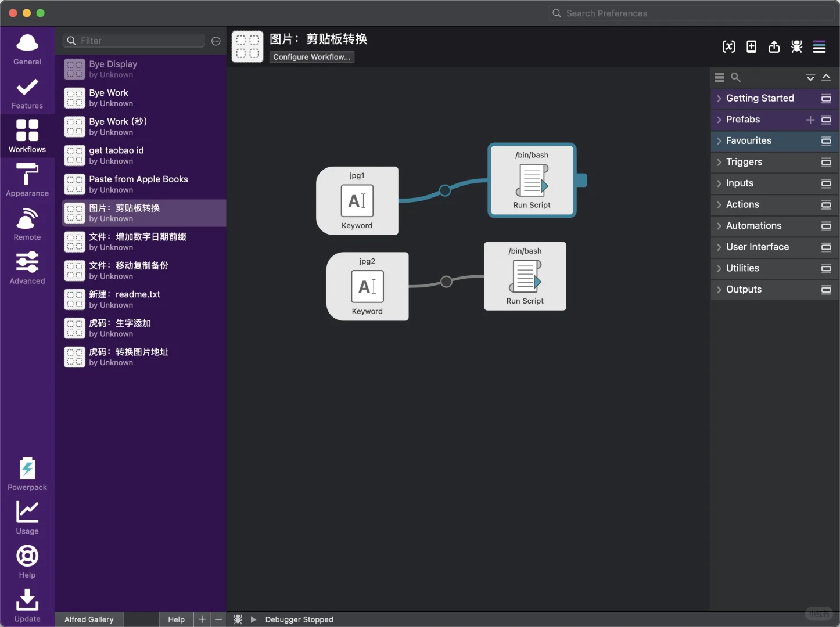The height and width of the screenshot is (627, 840).
Task: Select the Bye Work workflow
Action: coord(144,98)
